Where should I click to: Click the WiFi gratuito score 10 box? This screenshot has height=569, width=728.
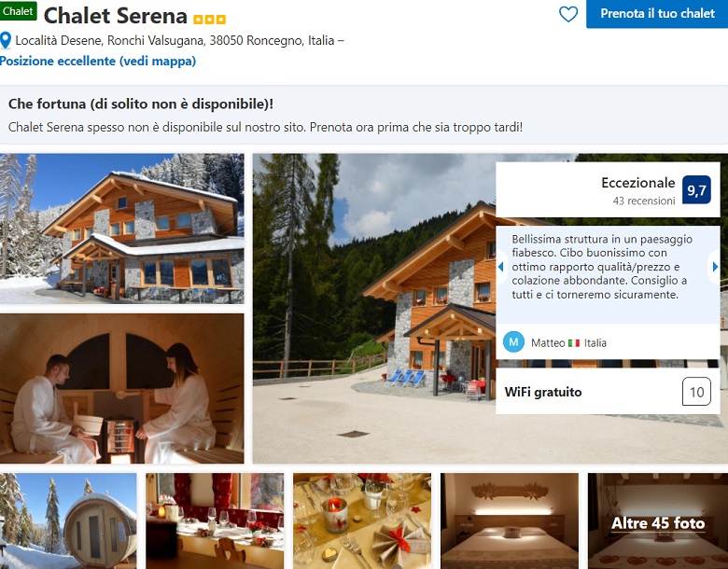pyautogui.click(x=696, y=392)
